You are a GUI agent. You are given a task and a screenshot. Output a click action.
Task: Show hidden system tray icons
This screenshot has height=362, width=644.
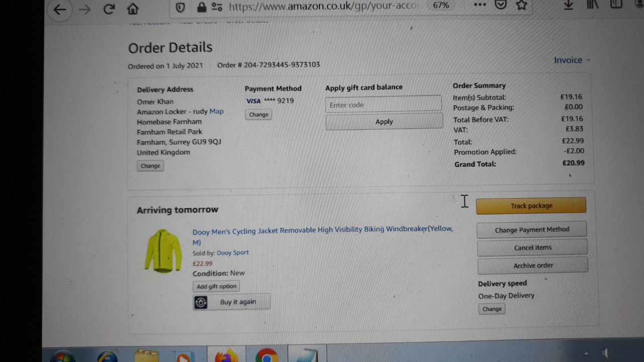(x=586, y=353)
